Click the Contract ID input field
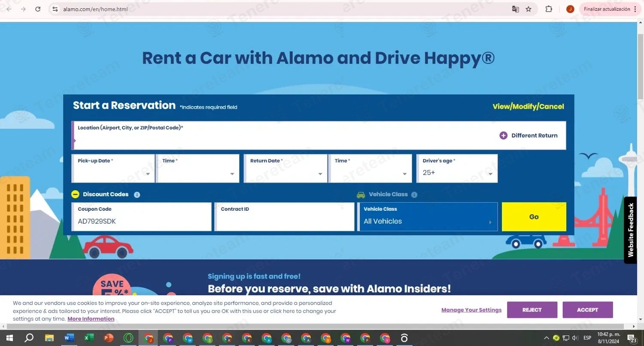Viewport: 644px width, 346px height. [284, 217]
